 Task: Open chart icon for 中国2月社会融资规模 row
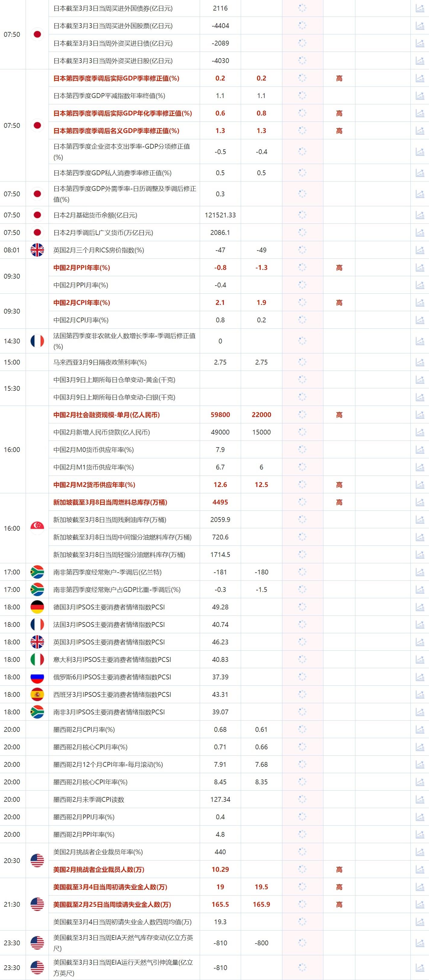point(420,415)
